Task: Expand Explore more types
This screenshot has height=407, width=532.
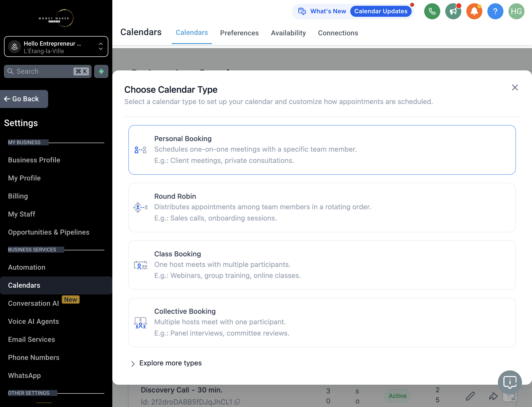Action: 166,363
